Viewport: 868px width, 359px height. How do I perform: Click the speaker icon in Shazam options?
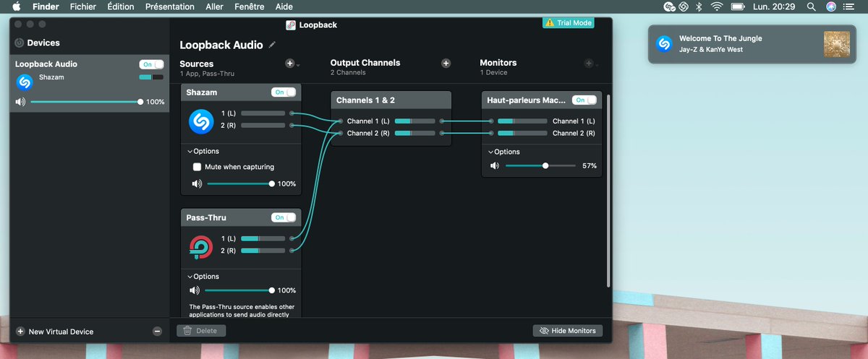click(197, 183)
